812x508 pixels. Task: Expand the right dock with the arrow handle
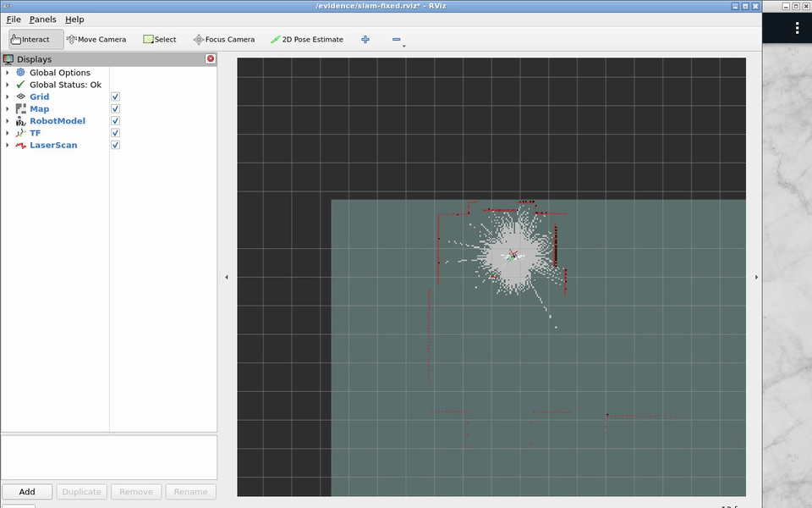click(x=756, y=278)
